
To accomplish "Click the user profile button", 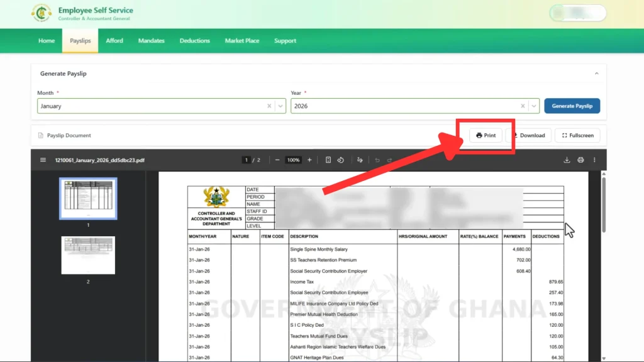I will tap(578, 13).
